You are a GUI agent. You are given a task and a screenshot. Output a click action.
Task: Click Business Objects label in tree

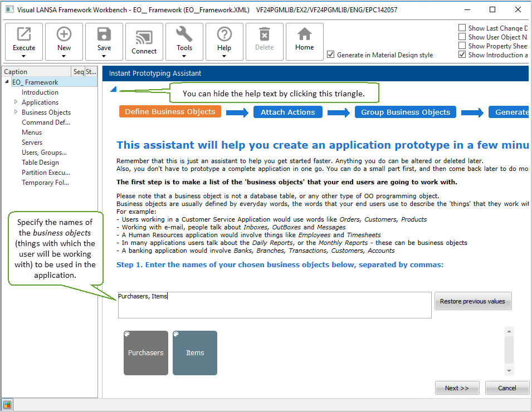(46, 112)
